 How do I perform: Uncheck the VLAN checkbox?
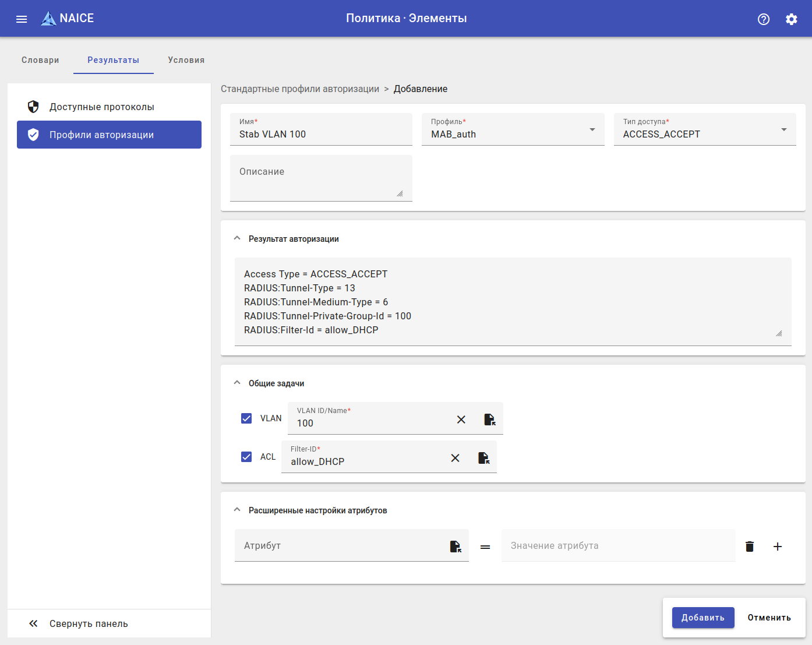click(x=246, y=418)
